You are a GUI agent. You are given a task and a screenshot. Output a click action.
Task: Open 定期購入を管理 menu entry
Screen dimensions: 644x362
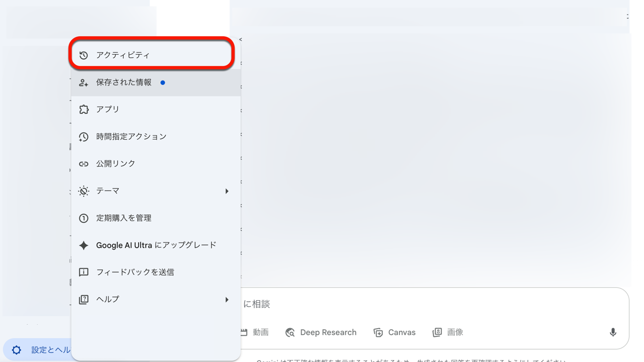click(x=124, y=218)
